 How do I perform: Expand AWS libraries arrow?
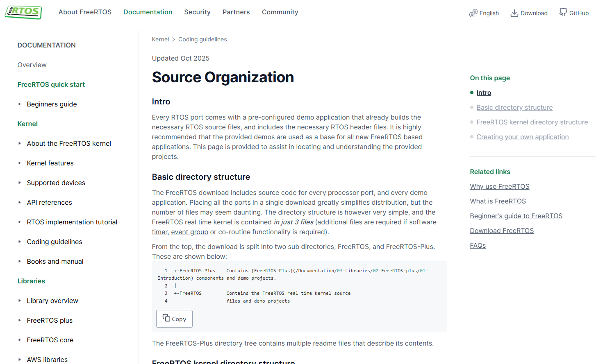point(19,359)
